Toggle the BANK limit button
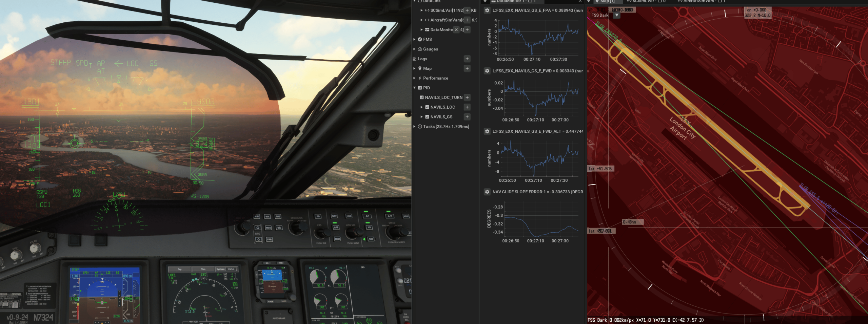868x324 pixels. point(337,239)
